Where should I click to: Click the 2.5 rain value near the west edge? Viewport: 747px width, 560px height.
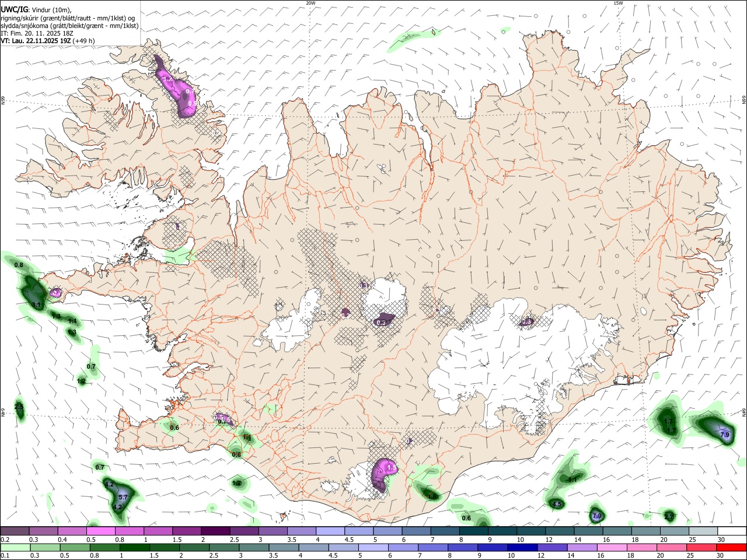click(x=19, y=406)
